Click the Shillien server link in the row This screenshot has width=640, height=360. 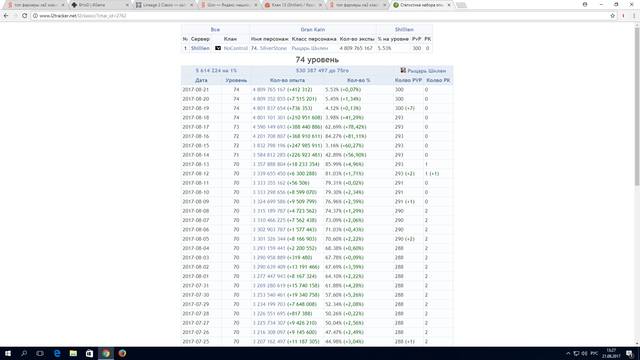pos(200,48)
